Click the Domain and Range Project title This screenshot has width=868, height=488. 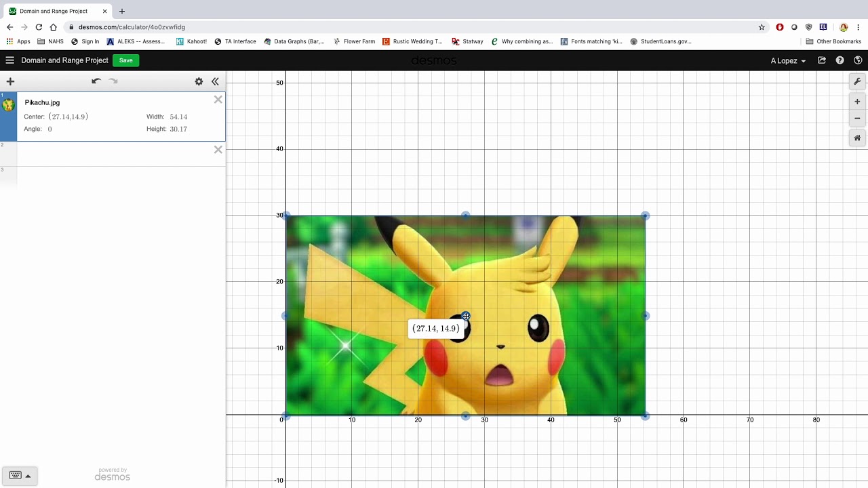tap(64, 60)
